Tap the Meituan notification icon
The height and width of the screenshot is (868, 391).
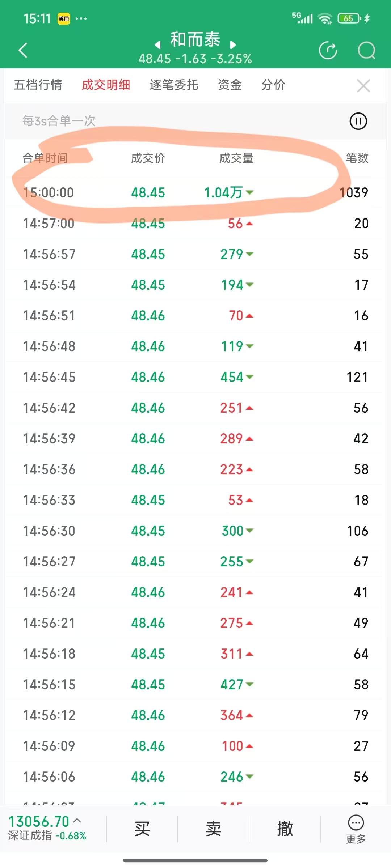(x=64, y=18)
